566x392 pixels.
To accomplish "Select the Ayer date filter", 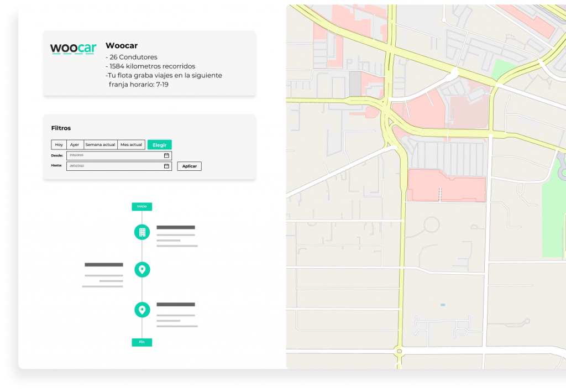I will click(74, 144).
